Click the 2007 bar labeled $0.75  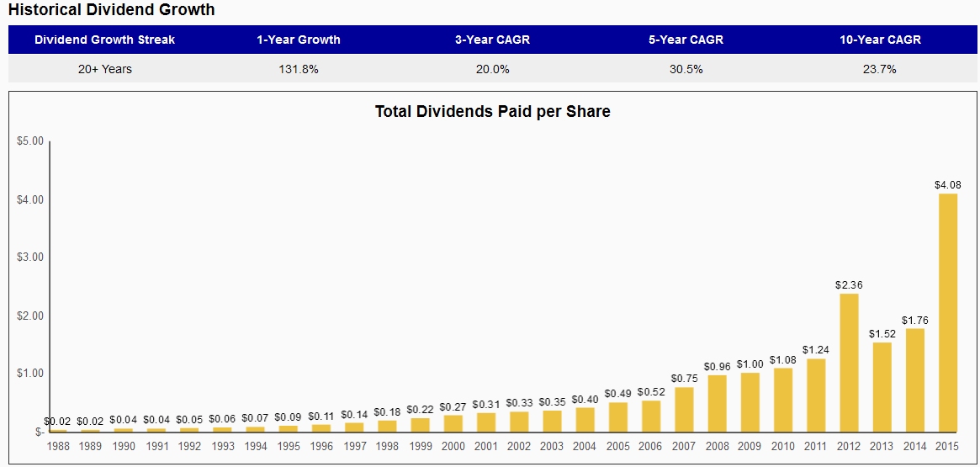pyautogui.click(x=684, y=410)
